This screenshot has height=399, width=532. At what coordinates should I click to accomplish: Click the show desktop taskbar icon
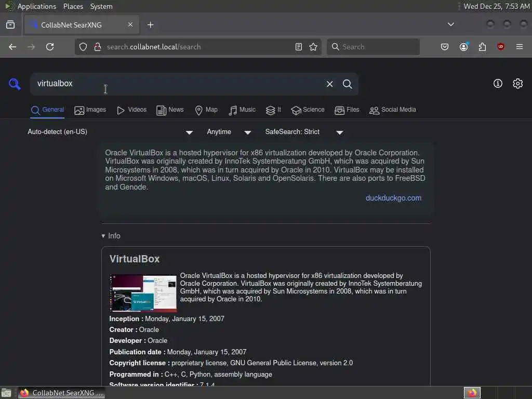[x=6, y=393]
